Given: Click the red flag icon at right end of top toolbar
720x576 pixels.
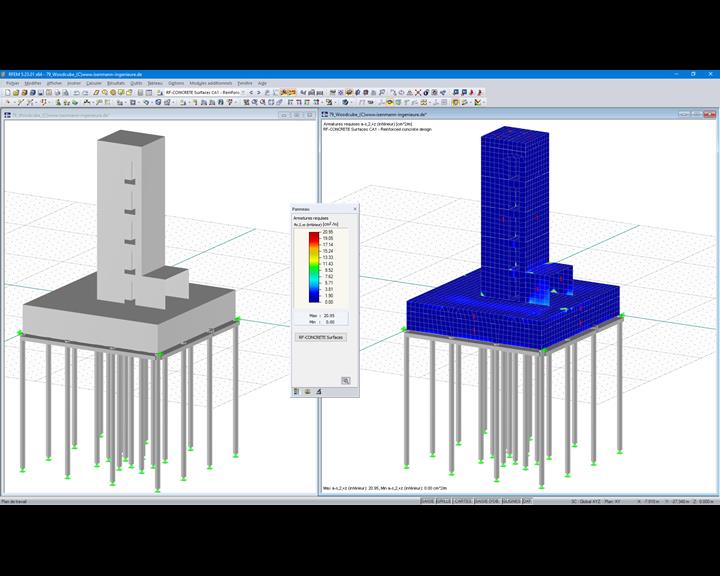Looking at the screenshot, I should pyautogui.click(x=479, y=92).
